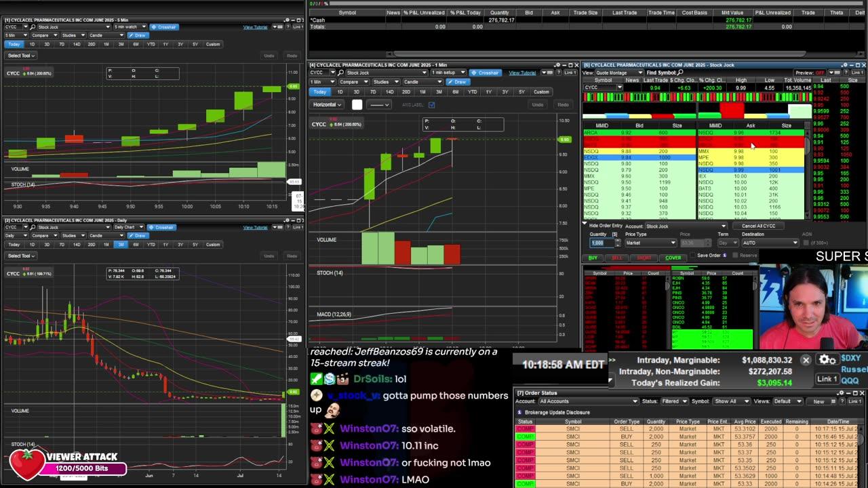Open View Tutorial in 1 Min chart
The width and height of the screenshot is (868, 488).
pos(522,73)
